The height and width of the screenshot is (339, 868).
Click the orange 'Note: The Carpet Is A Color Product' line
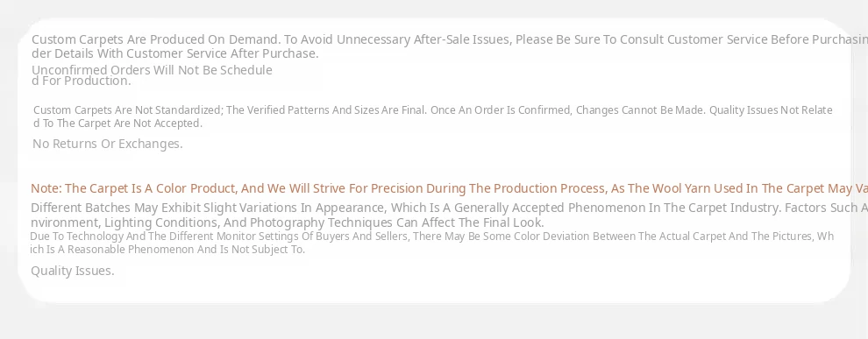pos(450,188)
